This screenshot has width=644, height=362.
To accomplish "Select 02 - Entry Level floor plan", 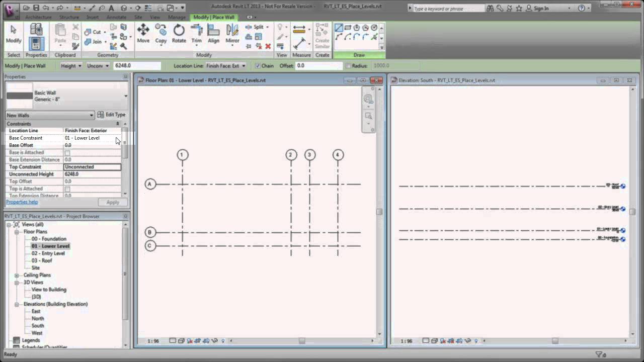I will click(x=48, y=254).
